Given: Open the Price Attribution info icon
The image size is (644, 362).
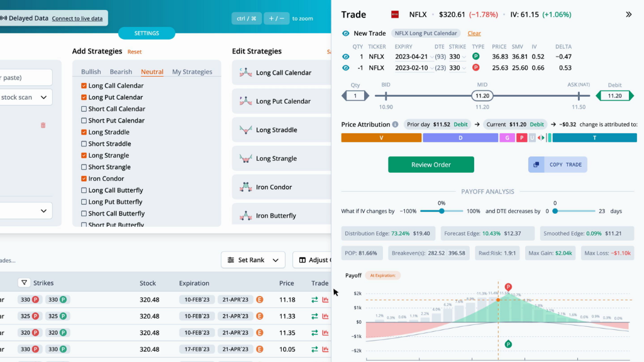Looking at the screenshot, I should point(395,124).
